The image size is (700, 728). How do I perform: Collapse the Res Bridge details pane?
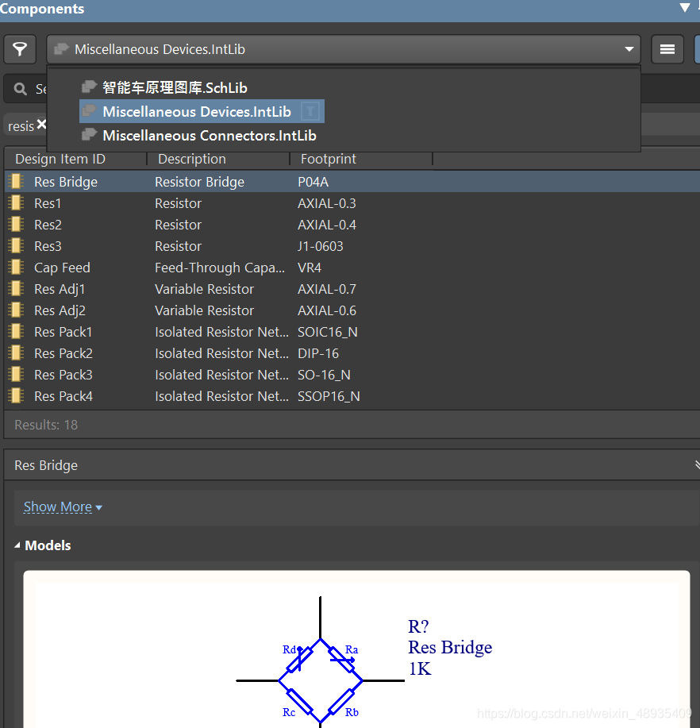point(696,465)
